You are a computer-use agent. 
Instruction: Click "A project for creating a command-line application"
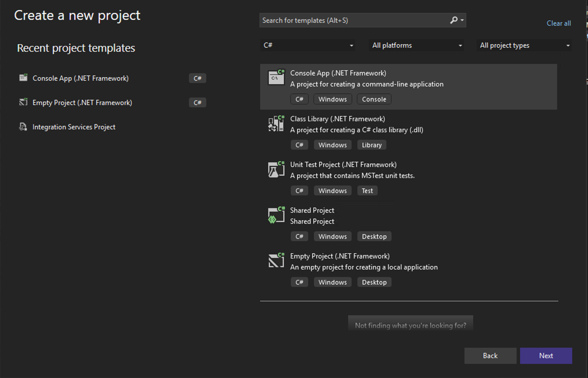click(x=367, y=84)
